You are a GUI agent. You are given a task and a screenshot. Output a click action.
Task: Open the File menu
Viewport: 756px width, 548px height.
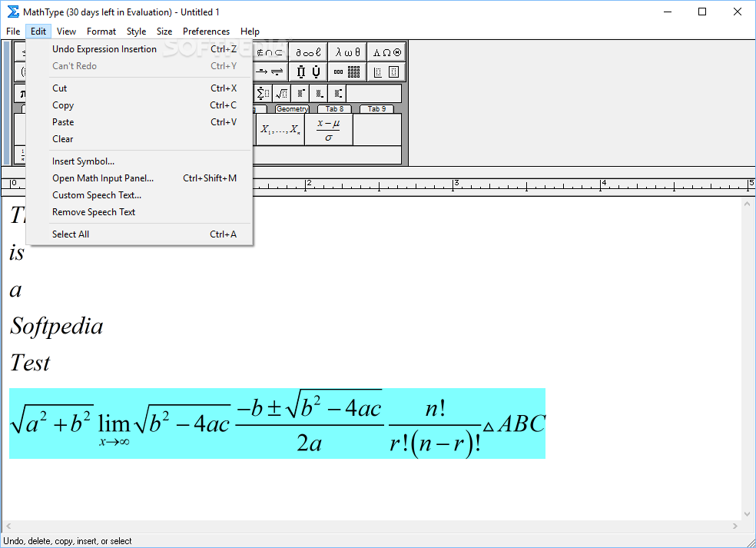tap(13, 32)
